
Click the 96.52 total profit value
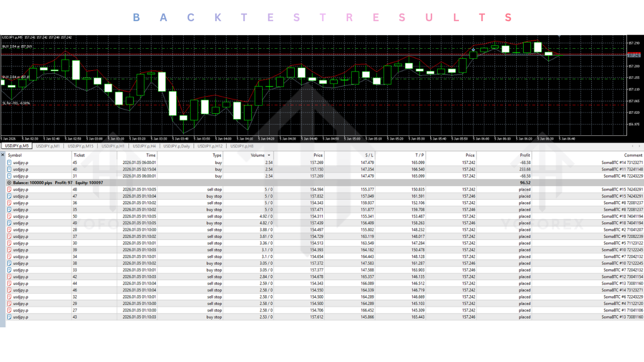[525, 183]
